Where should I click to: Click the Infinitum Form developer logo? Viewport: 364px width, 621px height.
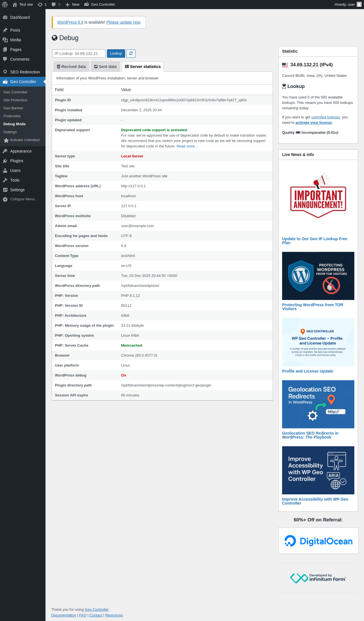(x=318, y=578)
